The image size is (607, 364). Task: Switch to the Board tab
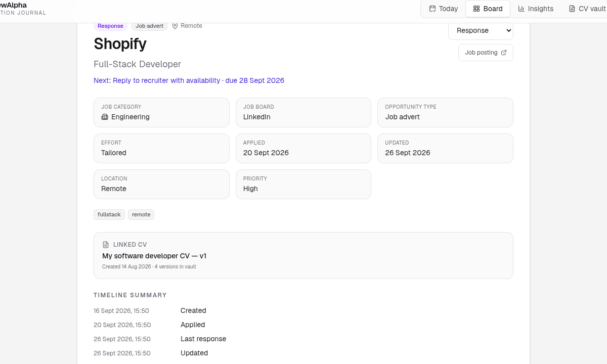[x=488, y=9]
